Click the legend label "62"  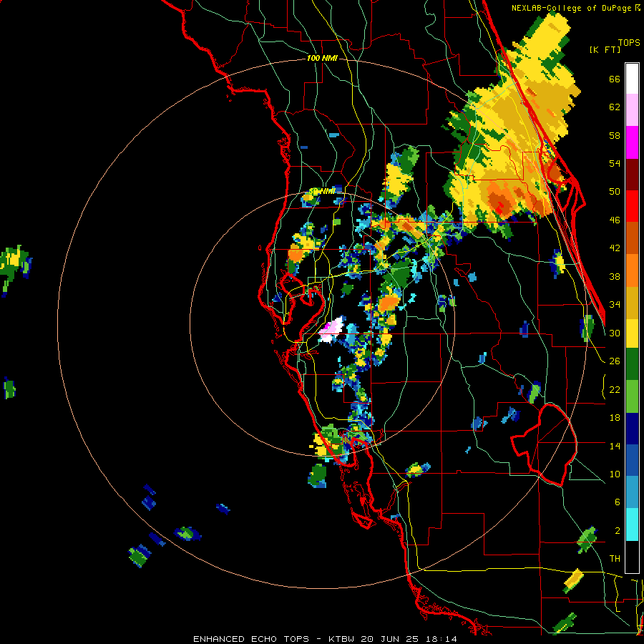[x=615, y=107]
